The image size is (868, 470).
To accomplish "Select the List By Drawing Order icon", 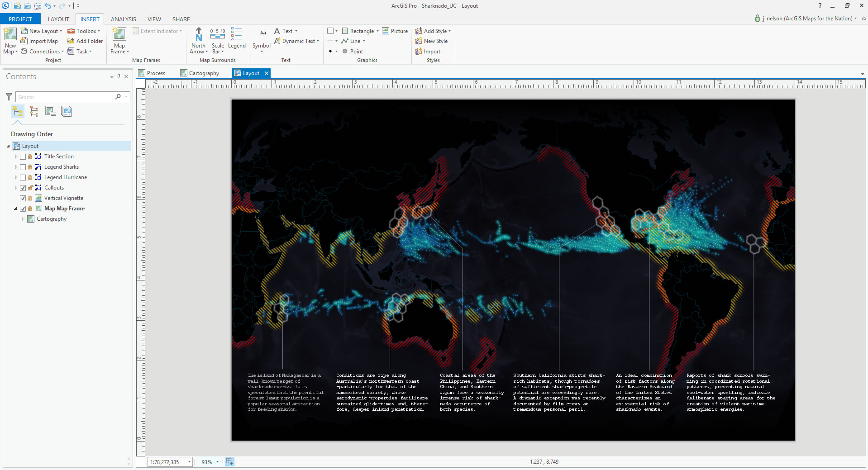I will (x=18, y=111).
